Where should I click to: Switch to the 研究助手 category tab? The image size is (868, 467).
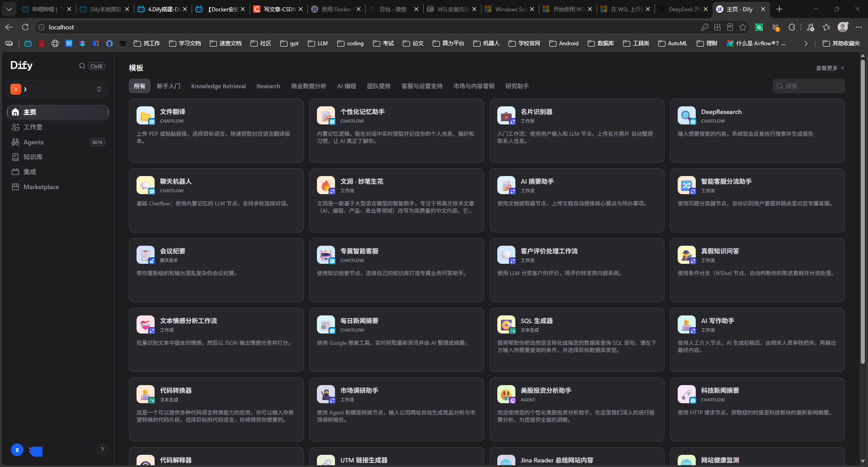pos(517,86)
